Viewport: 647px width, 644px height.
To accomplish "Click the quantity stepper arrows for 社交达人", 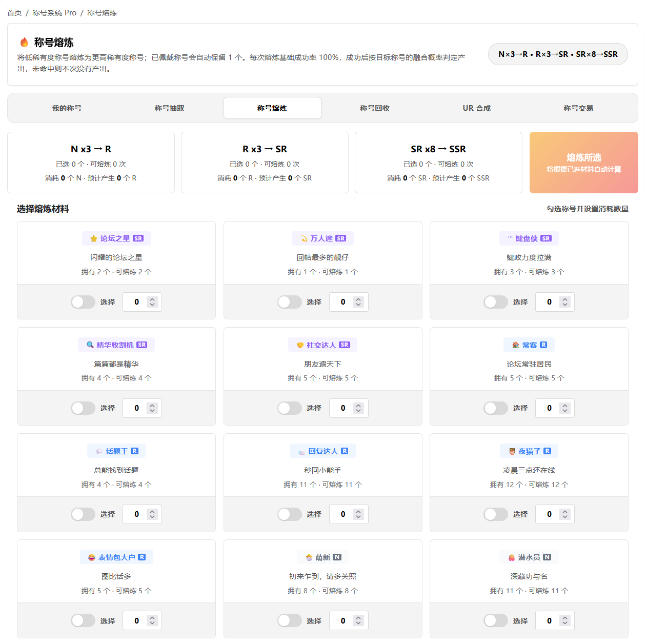I will tap(358, 408).
